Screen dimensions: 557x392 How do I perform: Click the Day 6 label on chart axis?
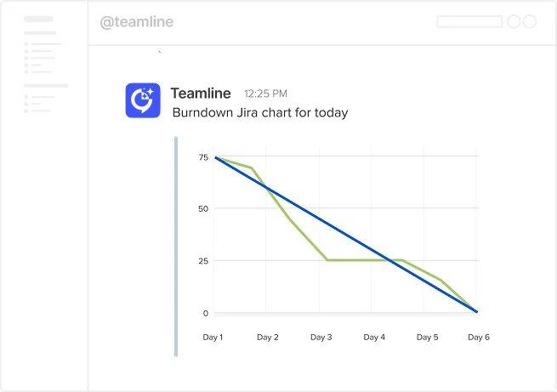(x=479, y=338)
